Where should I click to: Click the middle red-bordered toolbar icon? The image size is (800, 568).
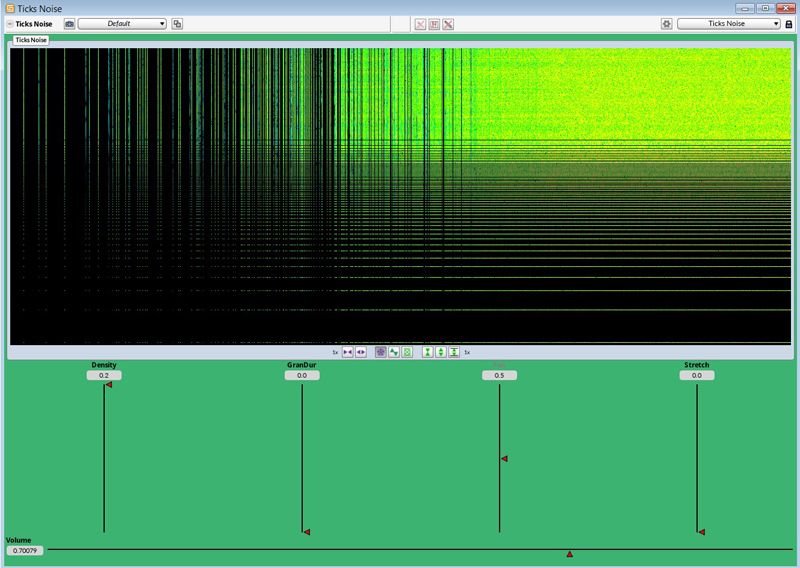(434, 24)
